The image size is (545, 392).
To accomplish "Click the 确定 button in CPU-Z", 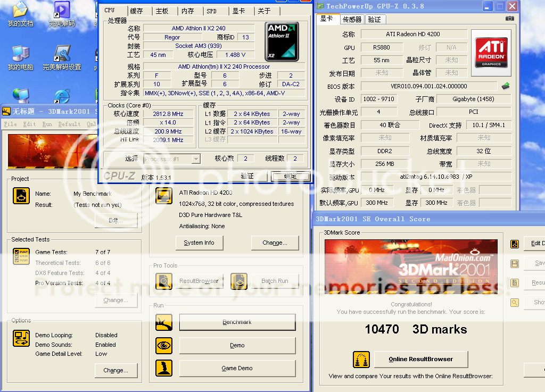I will (x=290, y=177).
